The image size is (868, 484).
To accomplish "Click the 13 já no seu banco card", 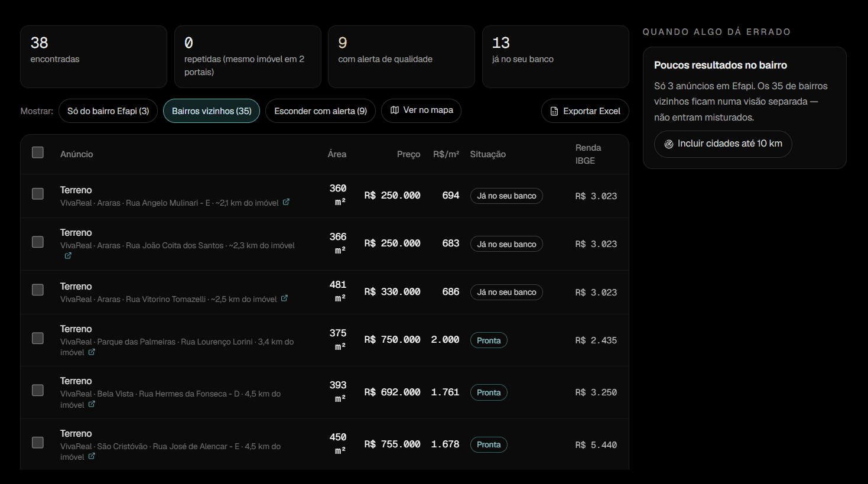I will click(555, 57).
